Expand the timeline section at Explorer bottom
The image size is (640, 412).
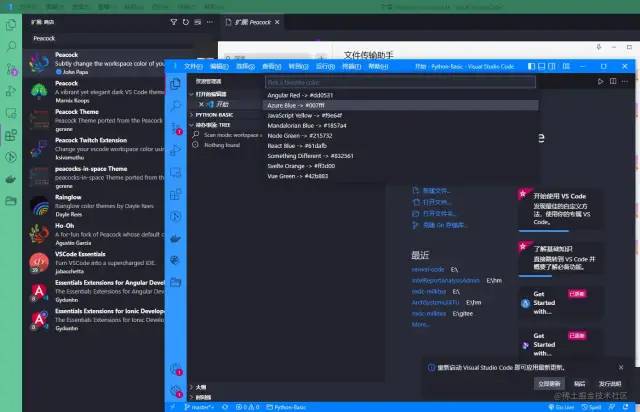point(203,397)
